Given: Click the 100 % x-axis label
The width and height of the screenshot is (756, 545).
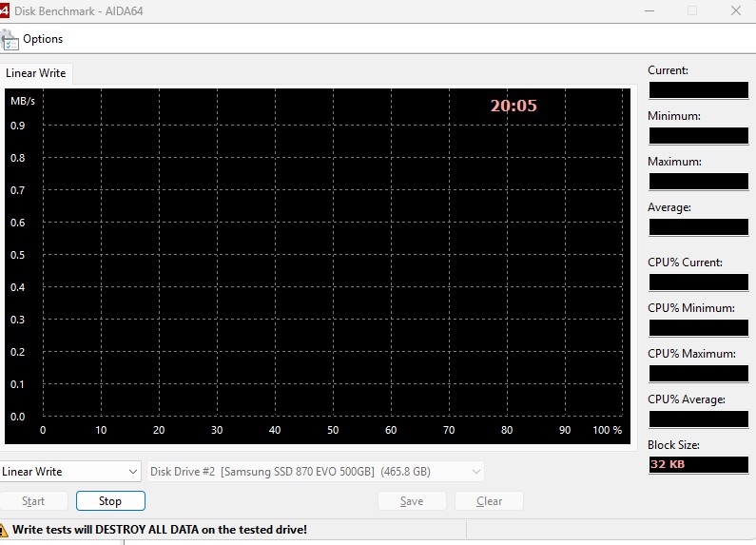Looking at the screenshot, I should [607, 430].
